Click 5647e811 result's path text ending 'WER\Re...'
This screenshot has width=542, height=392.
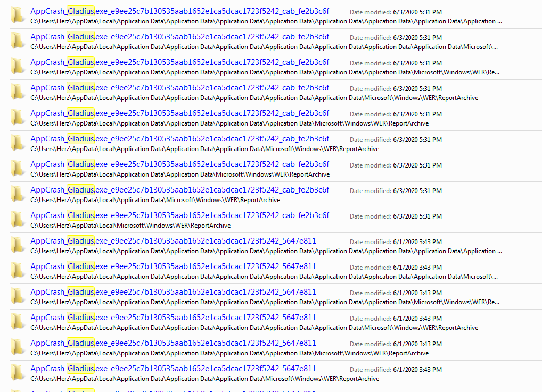pyautogui.click(x=265, y=303)
